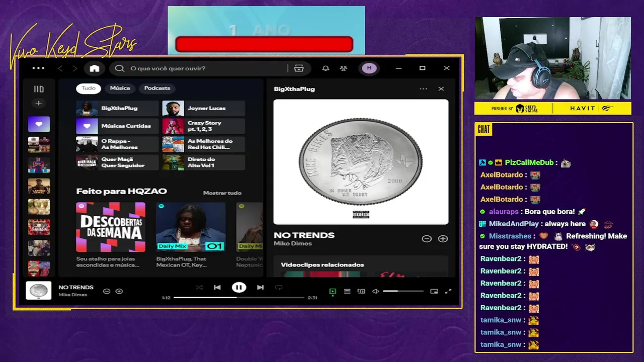This screenshot has width=644, height=362.
Task: Open the friend activity icon
Action: coord(344,68)
